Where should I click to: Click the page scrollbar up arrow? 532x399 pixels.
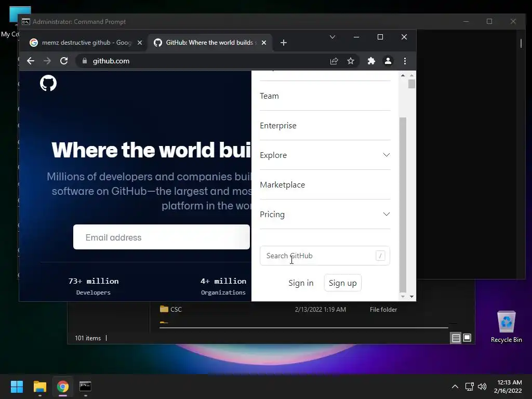tap(411, 75)
